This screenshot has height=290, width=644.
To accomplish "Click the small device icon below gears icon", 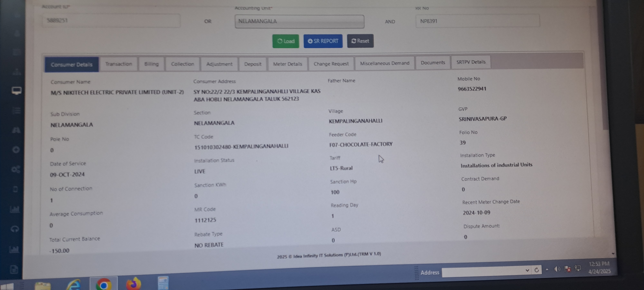I will 15,189.
